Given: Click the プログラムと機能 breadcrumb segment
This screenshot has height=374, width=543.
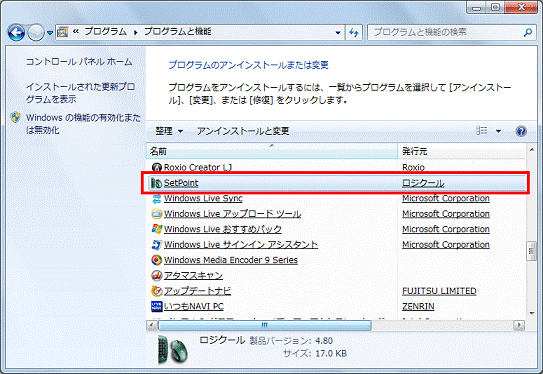Looking at the screenshot, I should [178, 32].
